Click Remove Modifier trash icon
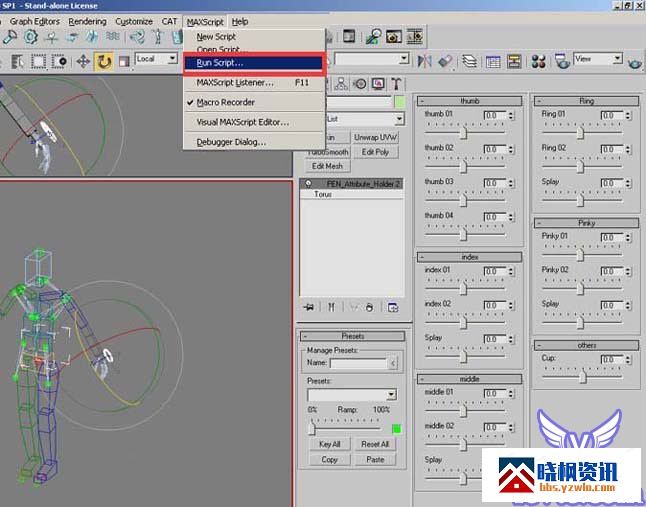This screenshot has width=646, height=507. 370,307
